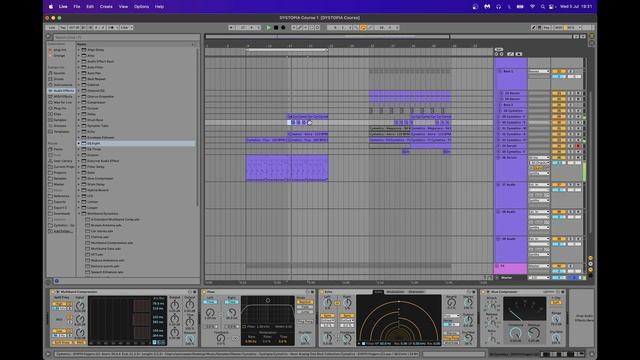Collapse the Multiband Dynamics folder
Image resolution: width=640 pixels, height=360 pixels.
click(x=79, y=213)
